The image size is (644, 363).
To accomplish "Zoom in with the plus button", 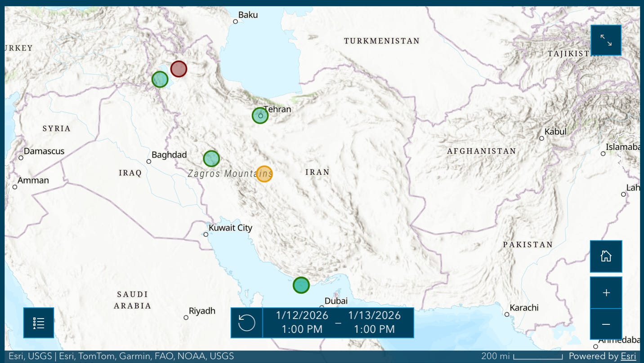I will click(x=606, y=292).
